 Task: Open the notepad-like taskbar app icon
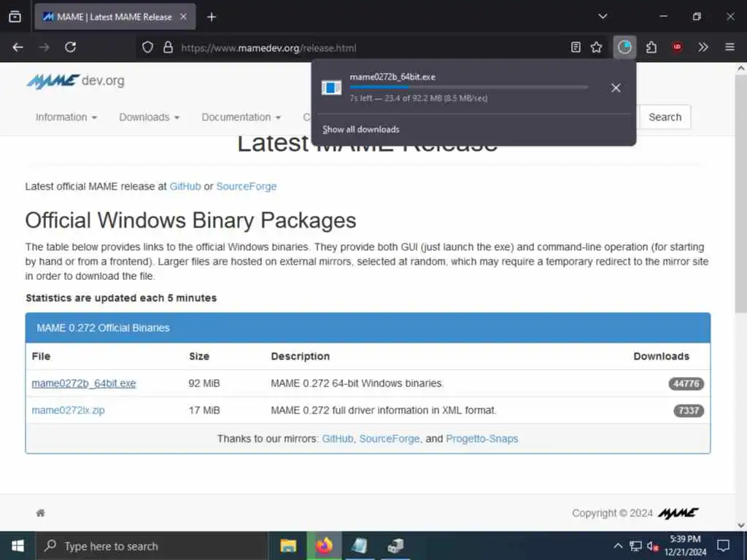click(360, 545)
